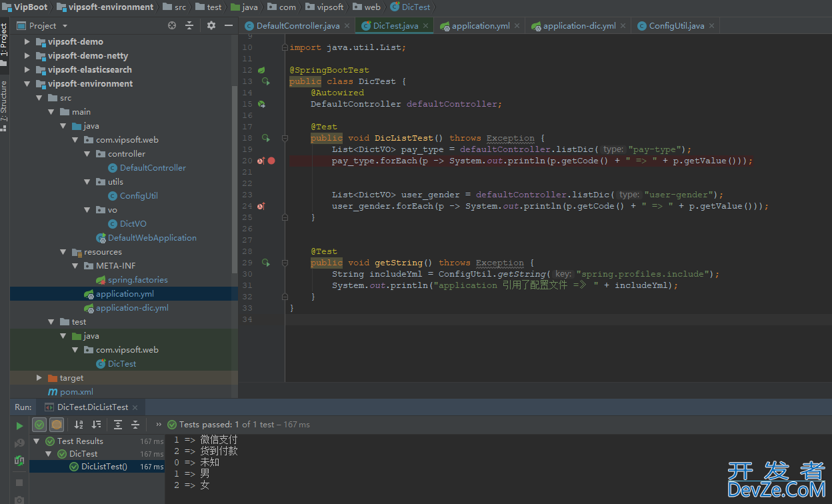This screenshot has width=832, height=504.
Task: Collapse all test result nodes
Action: click(135, 425)
